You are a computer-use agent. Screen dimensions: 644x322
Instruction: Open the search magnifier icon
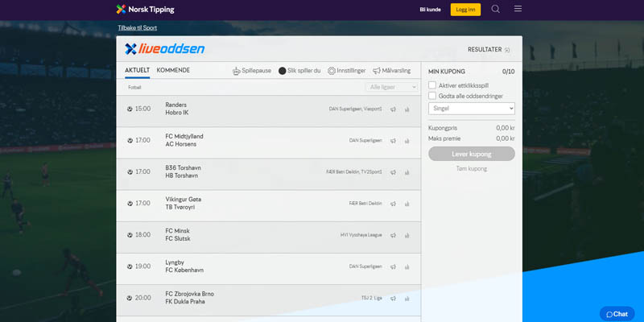(x=496, y=9)
